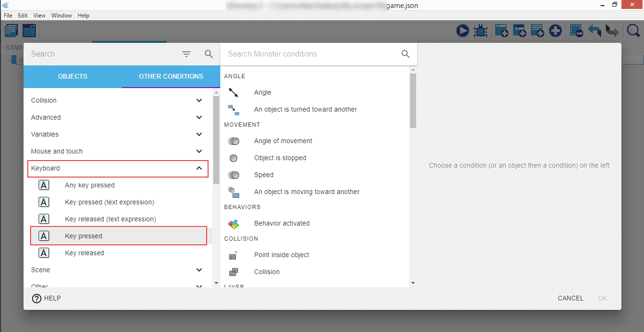Screen dimensions: 644x332
Task: Click the Monster conditions search magnifier icon
Action: [x=405, y=54]
